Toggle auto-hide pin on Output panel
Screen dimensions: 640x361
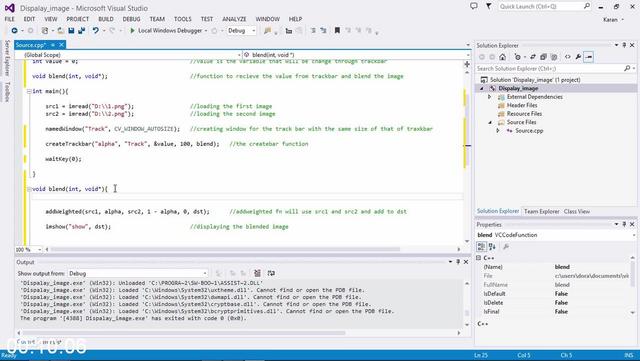458,262
